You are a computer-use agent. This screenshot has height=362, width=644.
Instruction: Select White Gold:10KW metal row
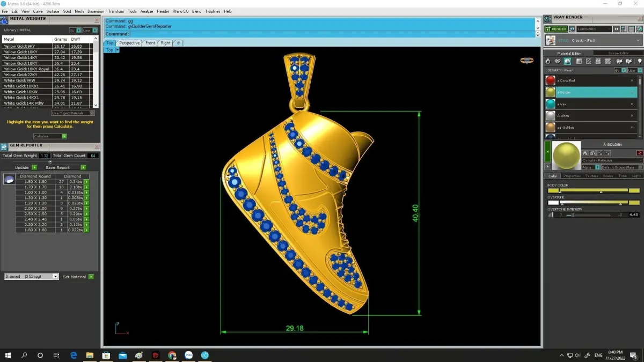point(47,92)
